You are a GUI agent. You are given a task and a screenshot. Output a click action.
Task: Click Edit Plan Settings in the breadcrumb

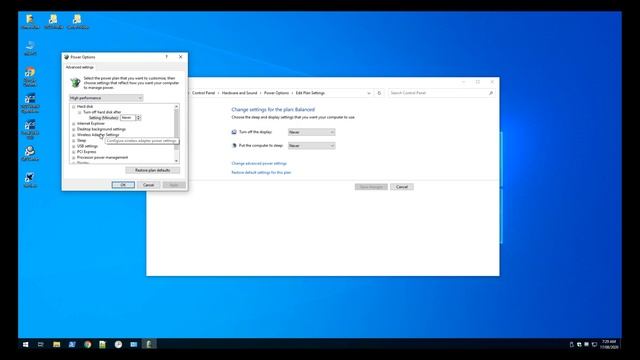(310, 93)
